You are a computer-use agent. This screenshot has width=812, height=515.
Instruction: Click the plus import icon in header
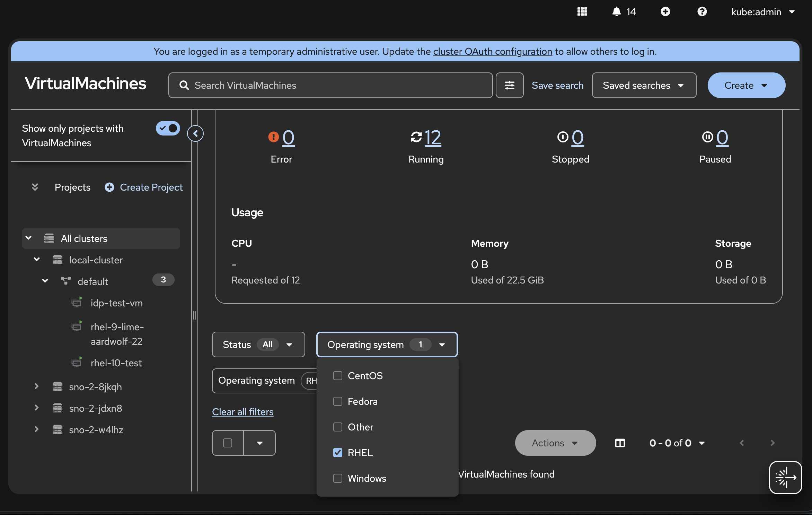coord(665,12)
